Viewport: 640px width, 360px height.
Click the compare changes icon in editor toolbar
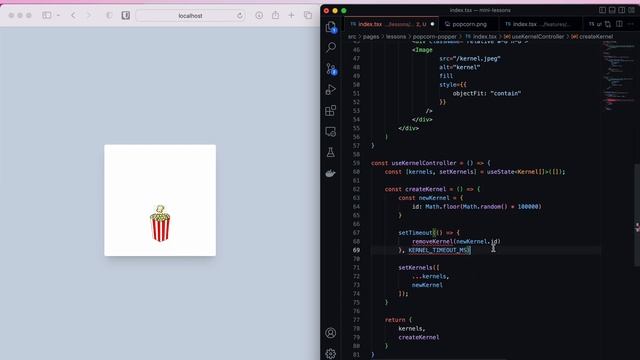[608, 24]
